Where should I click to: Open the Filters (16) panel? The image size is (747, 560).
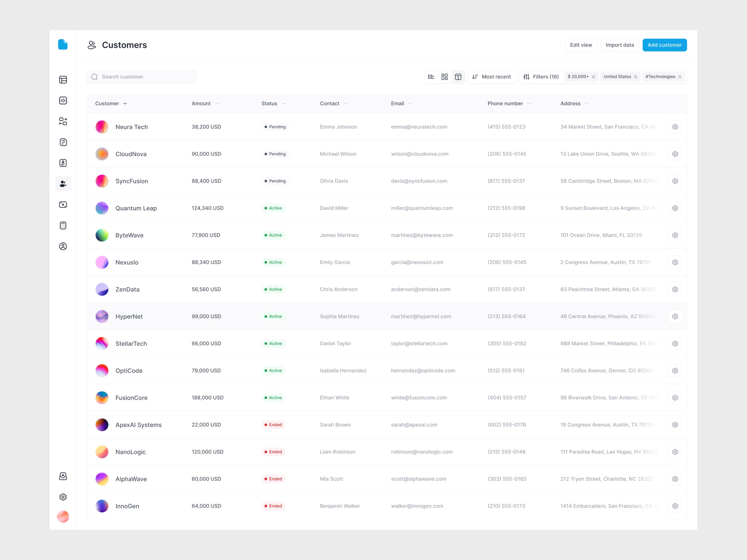pyautogui.click(x=541, y=77)
